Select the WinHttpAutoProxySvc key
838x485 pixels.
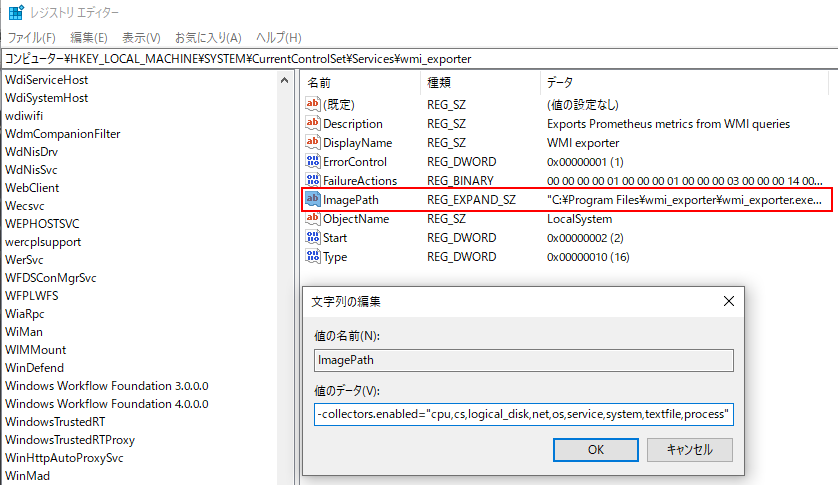(64, 458)
